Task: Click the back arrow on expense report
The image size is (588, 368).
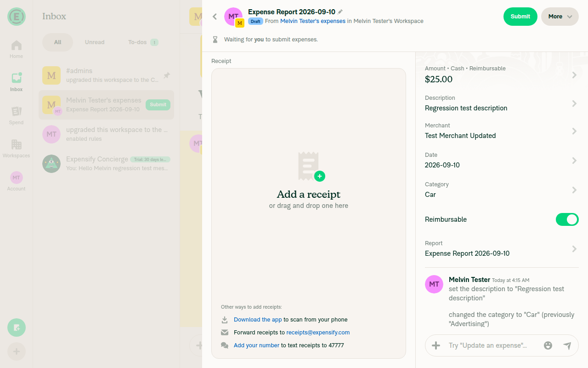Action: pyautogui.click(x=215, y=17)
